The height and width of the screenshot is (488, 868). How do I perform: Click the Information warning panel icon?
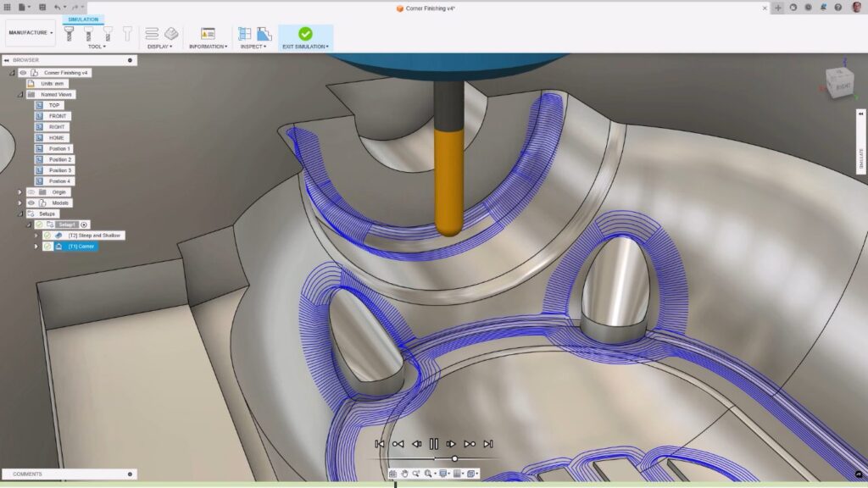point(208,33)
